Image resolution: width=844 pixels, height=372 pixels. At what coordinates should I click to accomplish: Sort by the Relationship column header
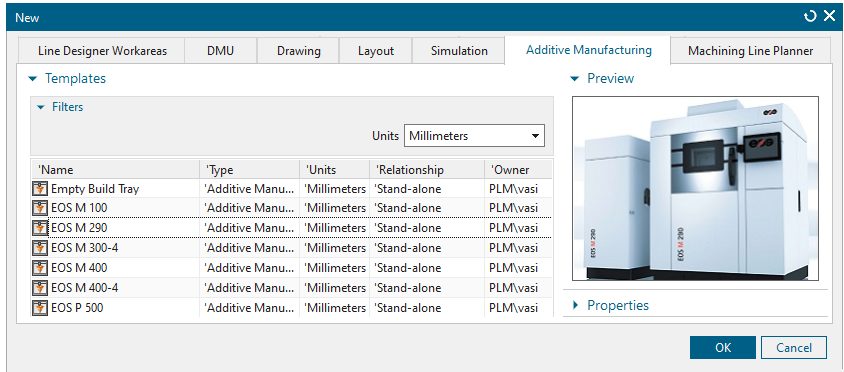pyautogui.click(x=427, y=170)
